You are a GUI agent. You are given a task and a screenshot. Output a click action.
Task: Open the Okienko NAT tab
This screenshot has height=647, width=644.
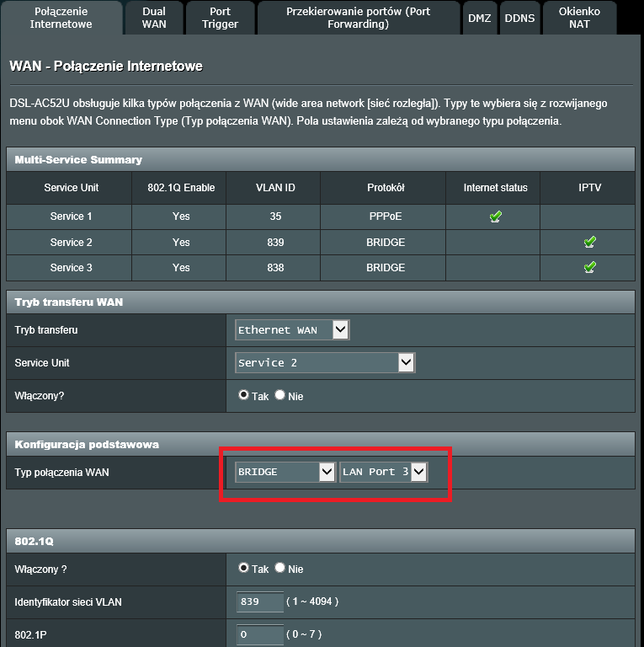pyautogui.click(x=579, y=18)
